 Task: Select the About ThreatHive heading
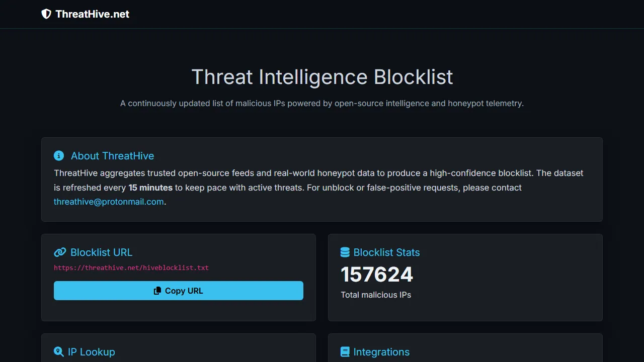(112, 156)
